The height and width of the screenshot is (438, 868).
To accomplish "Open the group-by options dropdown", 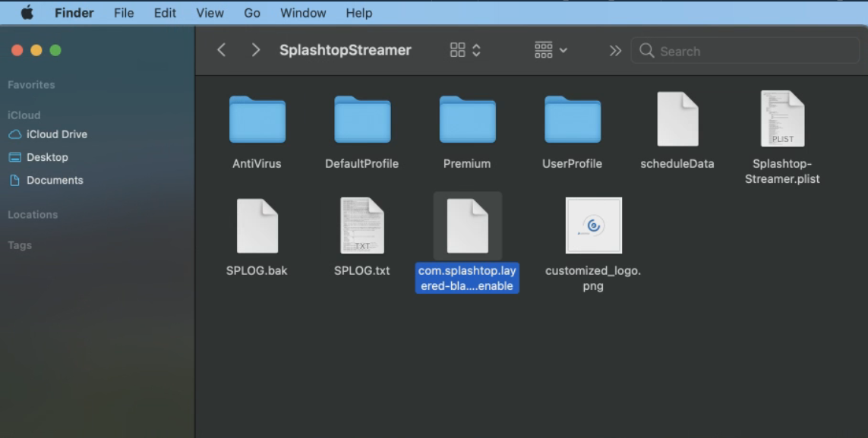I will [x=551, y=50].
